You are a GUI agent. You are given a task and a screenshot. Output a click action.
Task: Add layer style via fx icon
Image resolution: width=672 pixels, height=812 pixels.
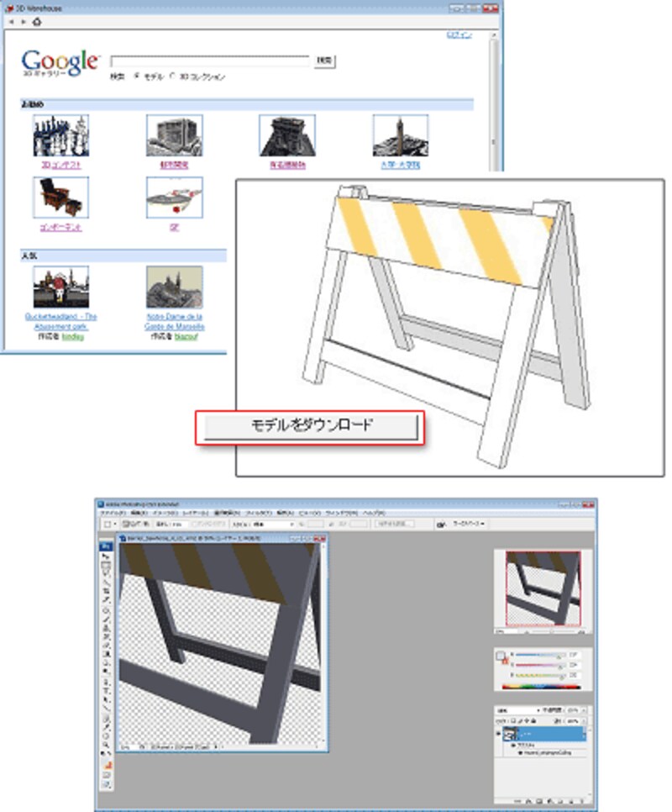(x=528, y=801)
